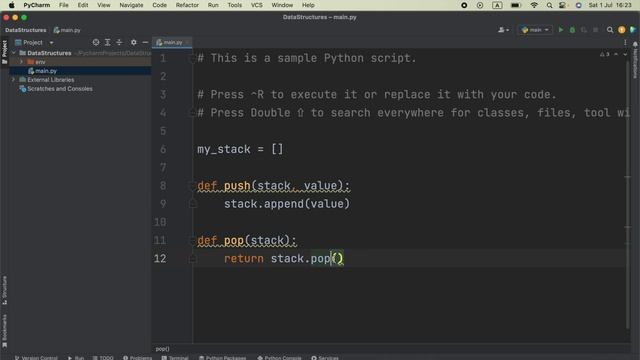Fold the comment block at line 1
Image resolution: width=640 pixels, height=360 pixels.
pyautogui.click(x=192, y=58)
